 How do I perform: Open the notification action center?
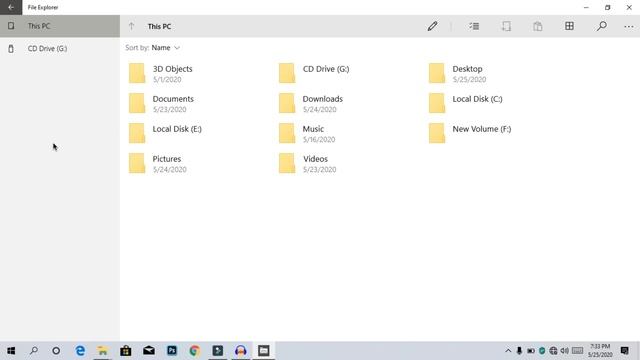pyautogui.click(x=624, y=351)
